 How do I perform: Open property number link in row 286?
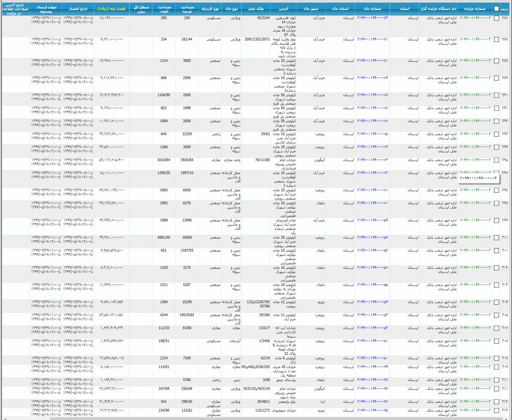[372, 18]
